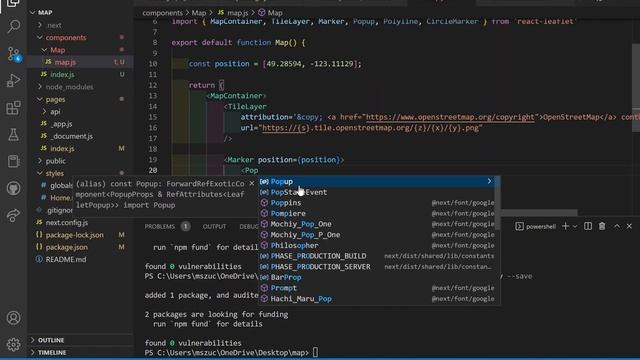640x360 pixels.
Task: Maximize terminal panel with chevron up
Action: [x=617, y=226]
